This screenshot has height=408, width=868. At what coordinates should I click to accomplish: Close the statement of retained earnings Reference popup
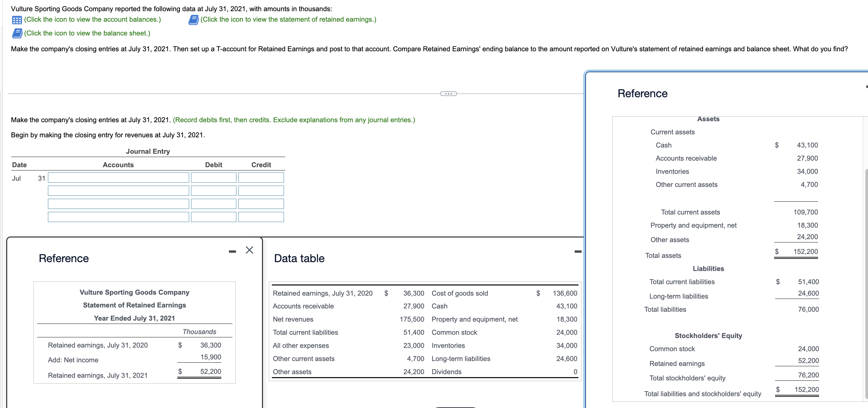[250, 250]
